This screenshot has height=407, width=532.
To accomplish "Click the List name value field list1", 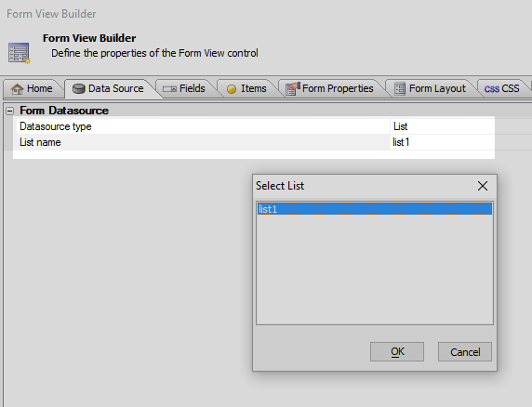I will pyautogui.click(x=443, y=142).
